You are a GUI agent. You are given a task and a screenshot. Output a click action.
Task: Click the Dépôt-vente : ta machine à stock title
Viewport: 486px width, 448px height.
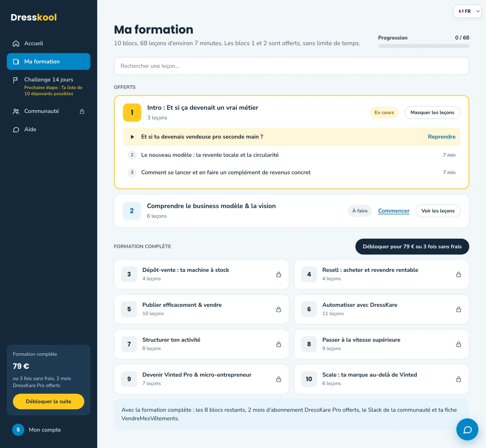click(x=186, y=270)
